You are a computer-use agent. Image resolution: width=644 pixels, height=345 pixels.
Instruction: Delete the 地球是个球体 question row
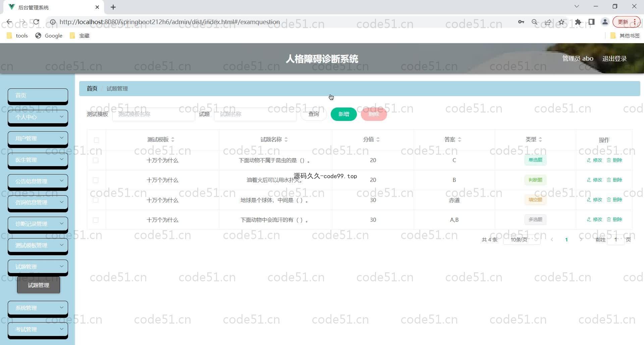click(x=614, y=200)
